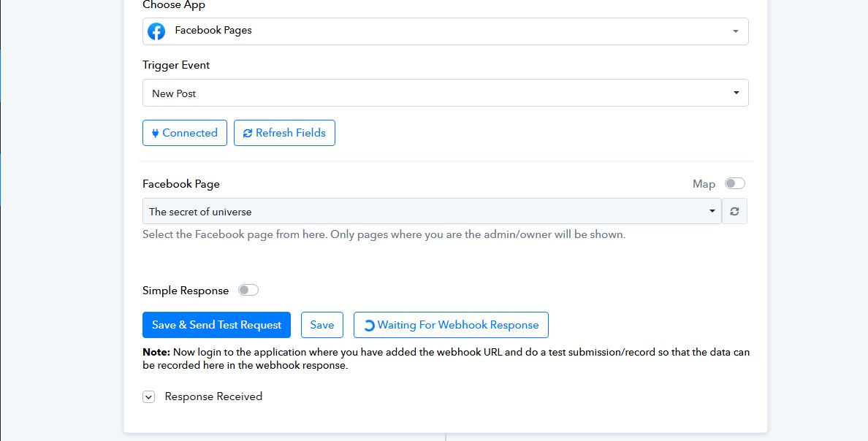Open the Choose App dropdown (Facebook Pages)
Image resolution: width=868 pixels, height=441 pixels.
click(x=445, y=31)
